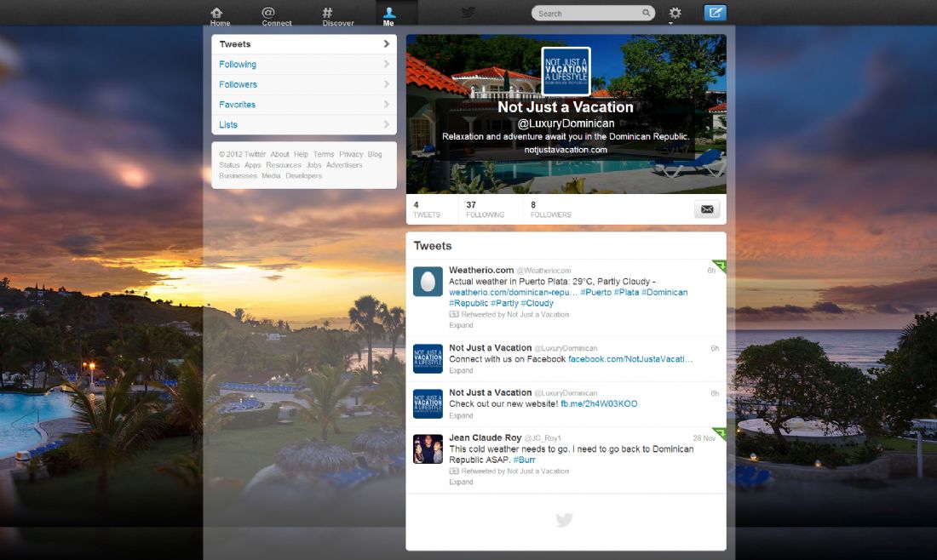Click the @LuxuryDominican handle in the header
937x560 pixels.
tap(566, 123)
